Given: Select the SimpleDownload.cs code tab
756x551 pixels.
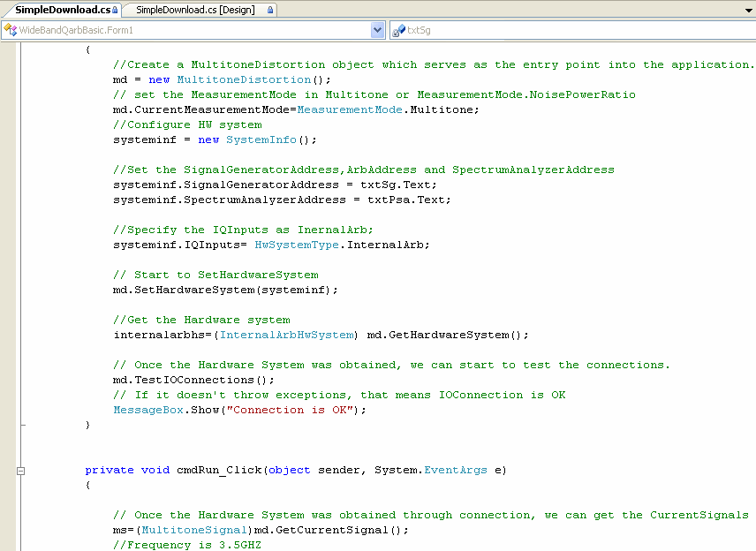Looking at the screenshot, I should click(x=62, y=8).
